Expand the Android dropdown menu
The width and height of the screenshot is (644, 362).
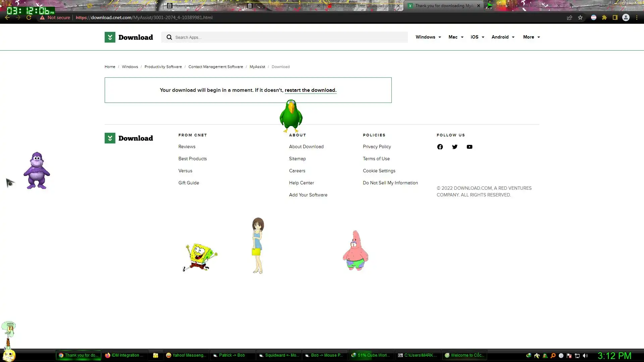503,37
